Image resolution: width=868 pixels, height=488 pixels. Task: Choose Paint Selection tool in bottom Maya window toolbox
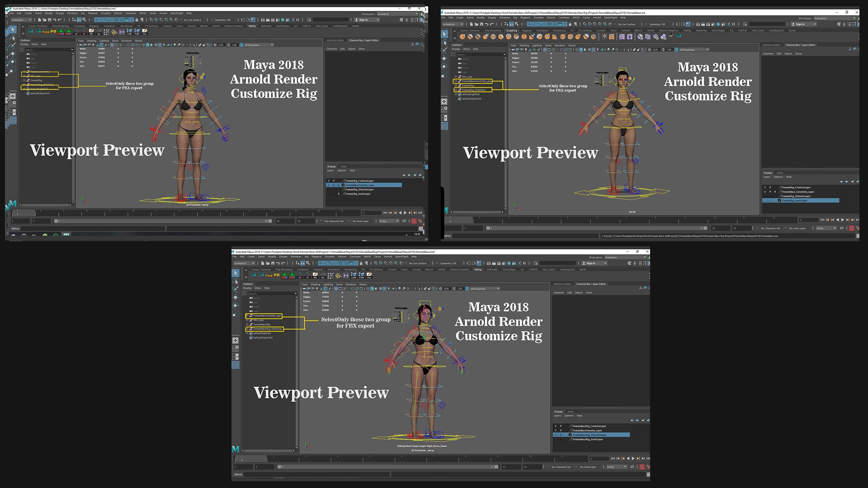coord(236,289)
